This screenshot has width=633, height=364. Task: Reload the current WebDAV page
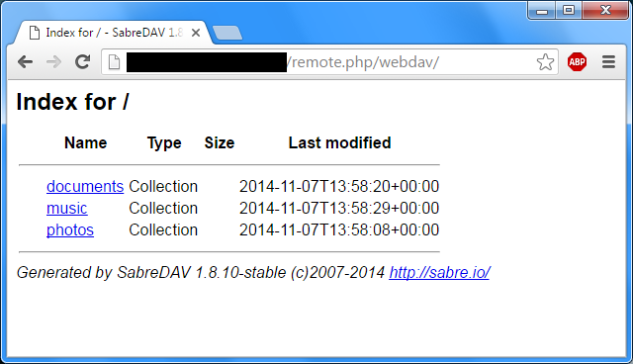tap(83, 61)
